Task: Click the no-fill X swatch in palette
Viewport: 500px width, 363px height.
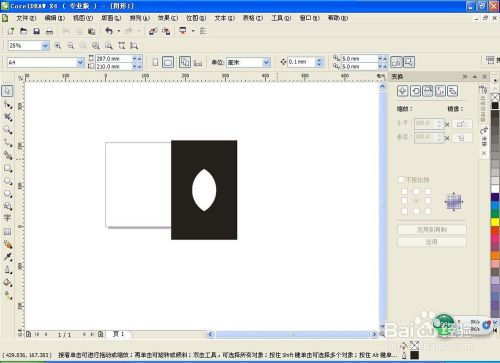Action: point(495,97)
